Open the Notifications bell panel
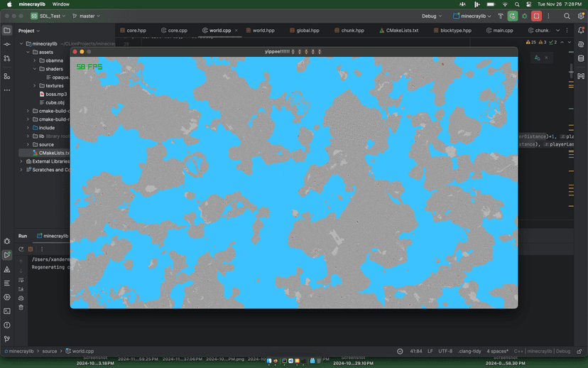 tap(580, 31)
